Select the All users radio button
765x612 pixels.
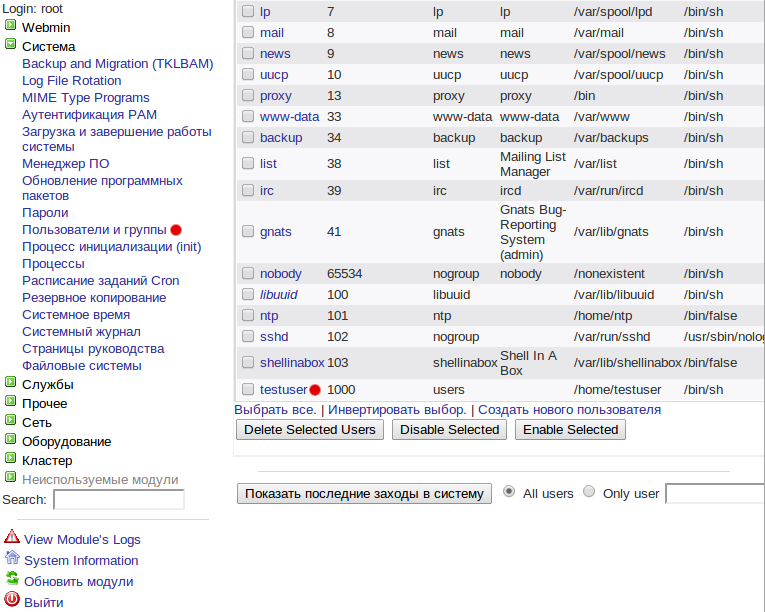(x=508, y=491)
